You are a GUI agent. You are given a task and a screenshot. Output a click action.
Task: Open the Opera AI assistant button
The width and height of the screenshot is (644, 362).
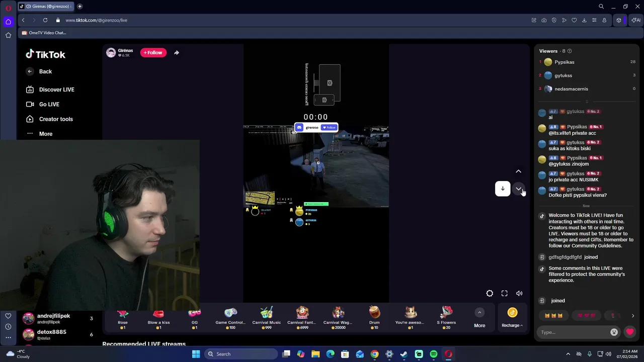coord(636,20)
